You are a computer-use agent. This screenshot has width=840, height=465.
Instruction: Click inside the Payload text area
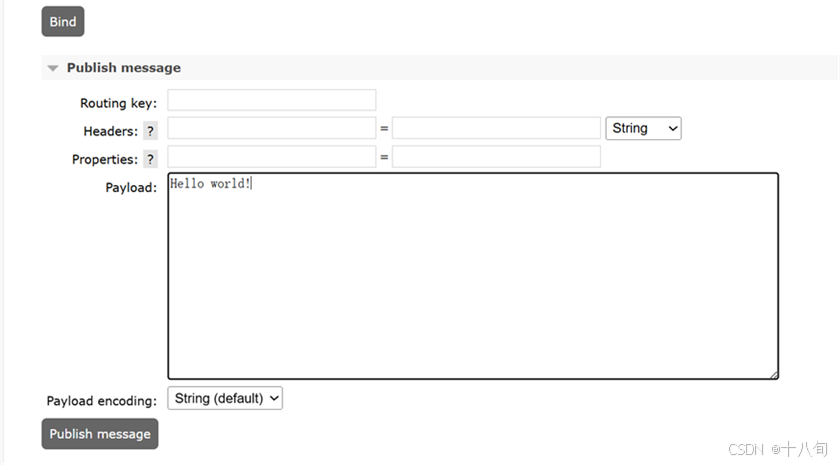tap(473, 276)
